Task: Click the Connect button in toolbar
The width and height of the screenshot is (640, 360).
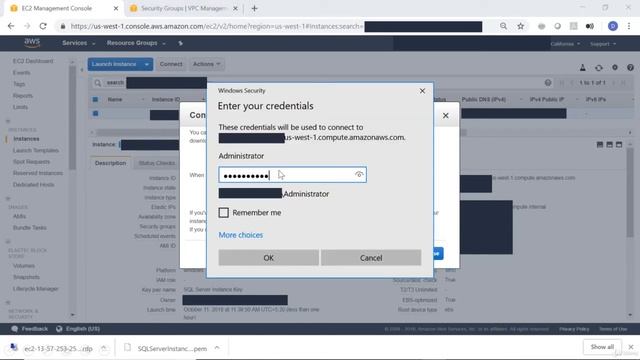Action: 171,64
